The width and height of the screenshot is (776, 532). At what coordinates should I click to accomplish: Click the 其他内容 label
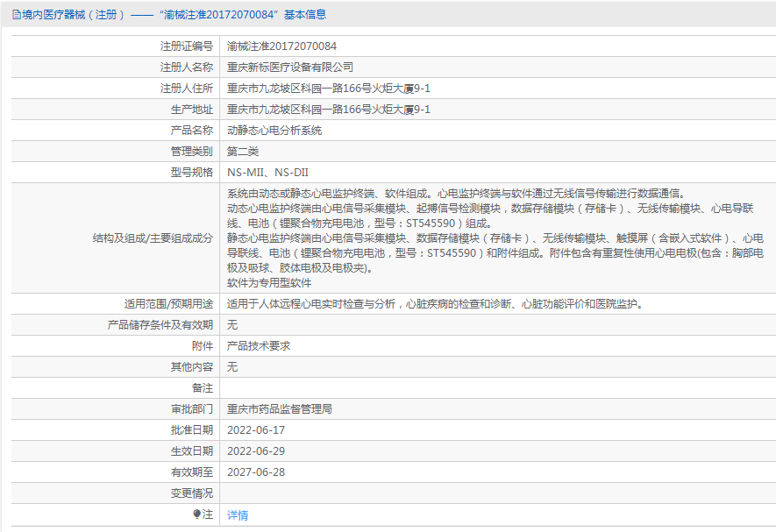(192, 366)
